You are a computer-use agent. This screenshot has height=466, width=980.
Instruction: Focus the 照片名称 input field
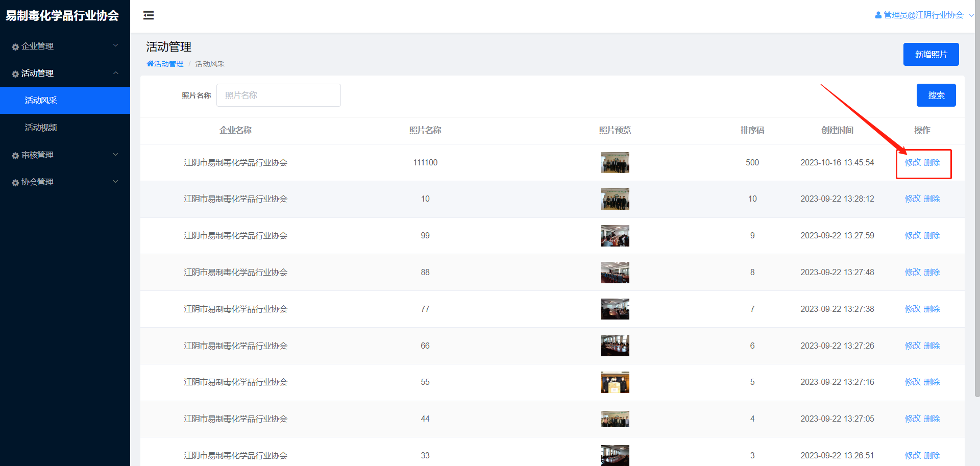(x=279, y=95)
